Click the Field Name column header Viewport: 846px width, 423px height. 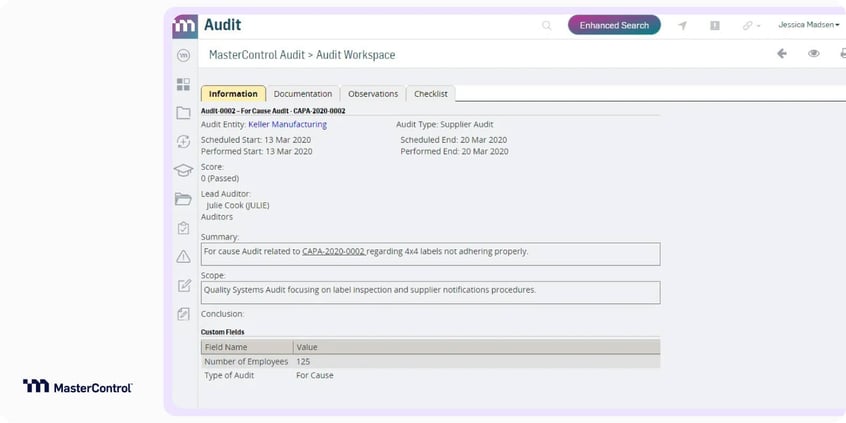click(247, 347)
